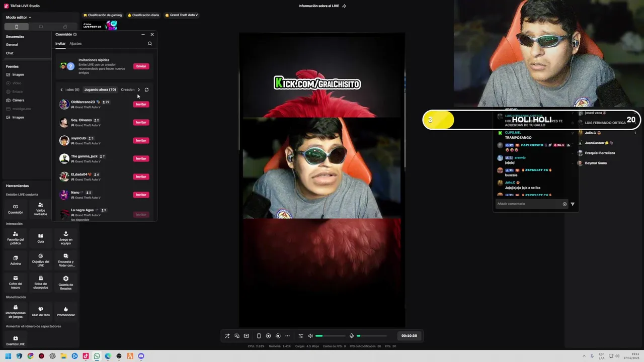Invite Soy. Olivares to co-stream

(141, 123)
